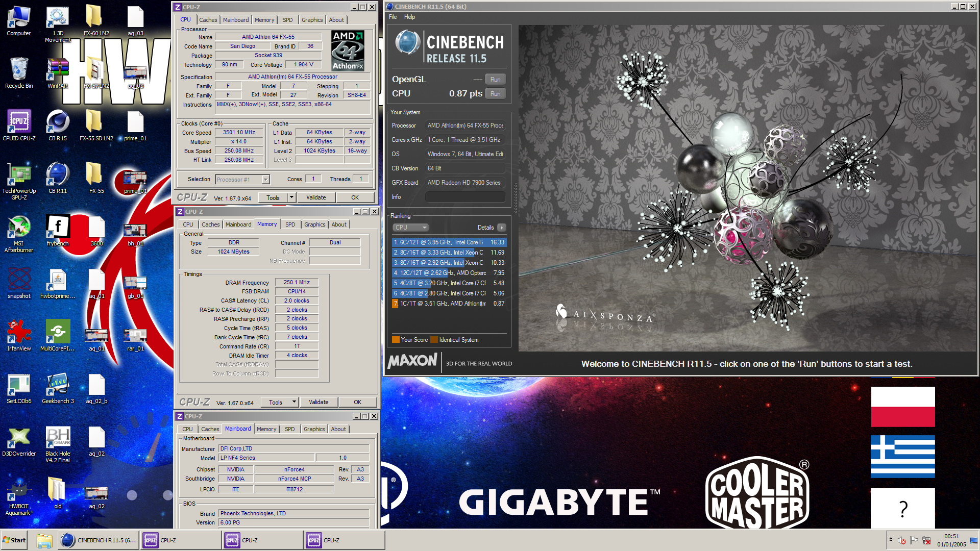Click the Cinebench panel splitter grip
Image resolution: width=980 pixels, height=551 pixels.
(515, 199)
